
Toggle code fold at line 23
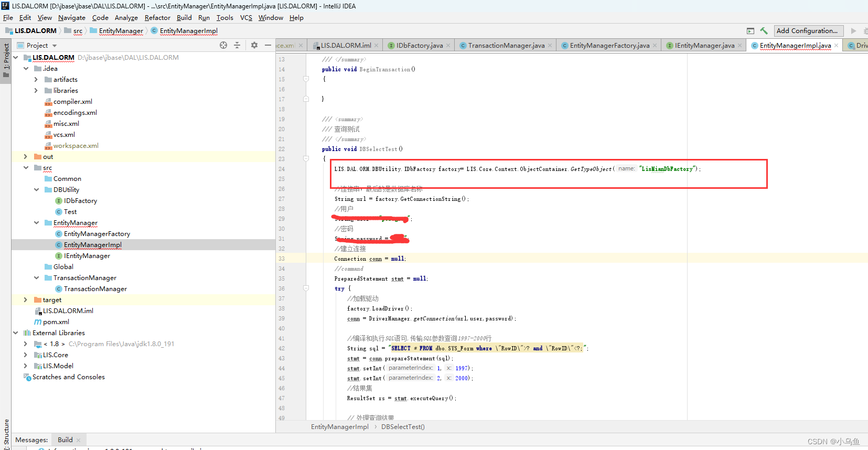(306, 159)
